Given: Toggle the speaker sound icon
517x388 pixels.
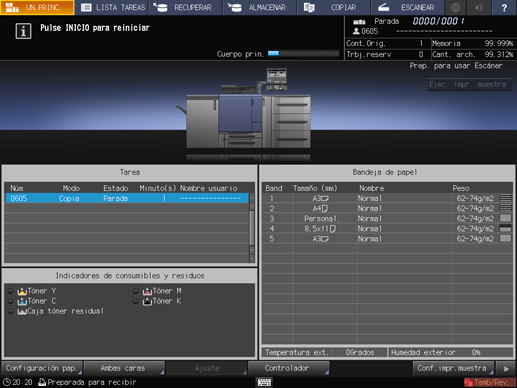Looking at the screenshot, I should 479,7.
